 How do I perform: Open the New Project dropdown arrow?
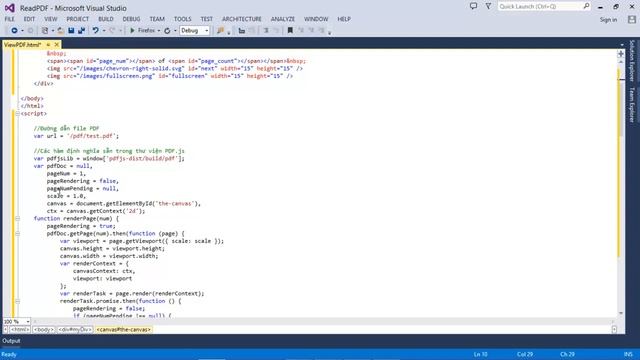52,31
